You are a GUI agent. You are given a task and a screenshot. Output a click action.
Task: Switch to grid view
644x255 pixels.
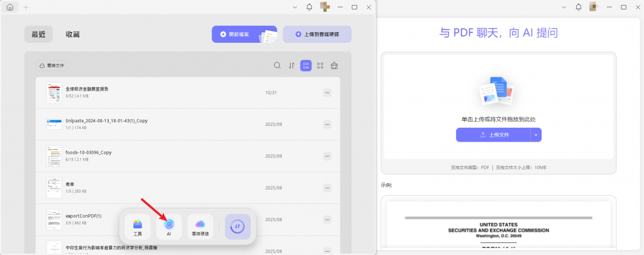pos(320,65)
